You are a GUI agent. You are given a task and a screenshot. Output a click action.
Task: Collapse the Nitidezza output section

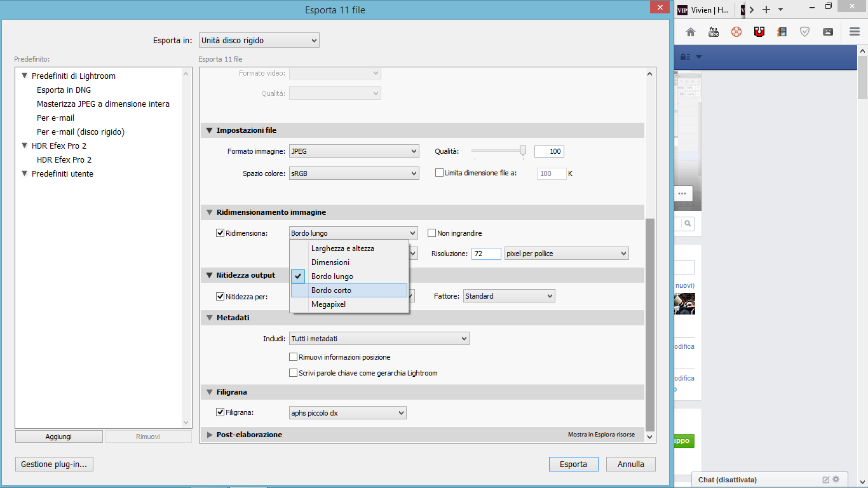209,275
